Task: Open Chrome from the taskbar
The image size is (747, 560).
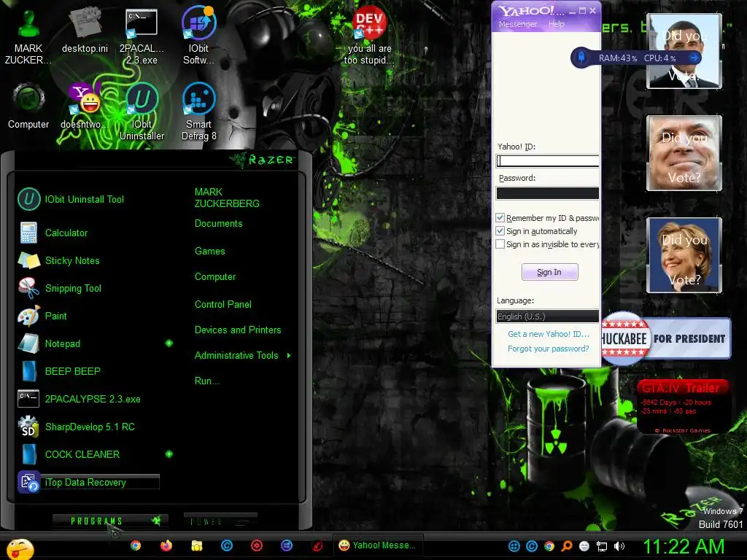Action: click(x=136, y=545)
